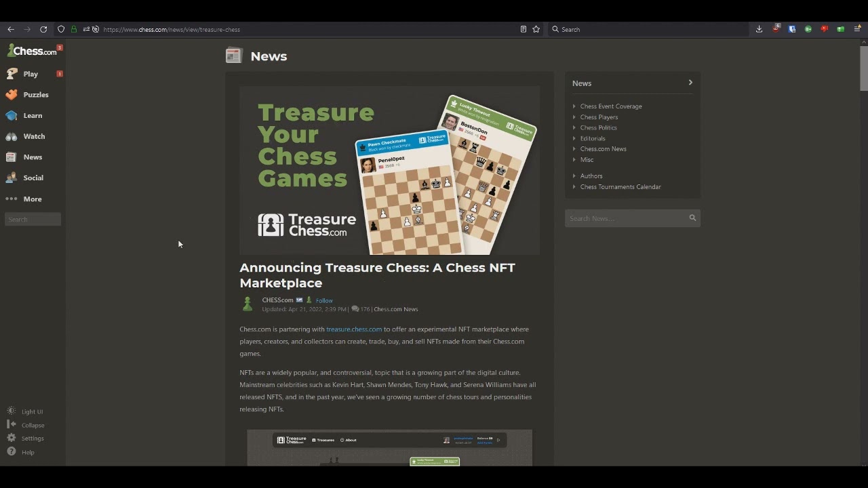Click the Treasure Chess screenshot image below

tap(389, 448)
